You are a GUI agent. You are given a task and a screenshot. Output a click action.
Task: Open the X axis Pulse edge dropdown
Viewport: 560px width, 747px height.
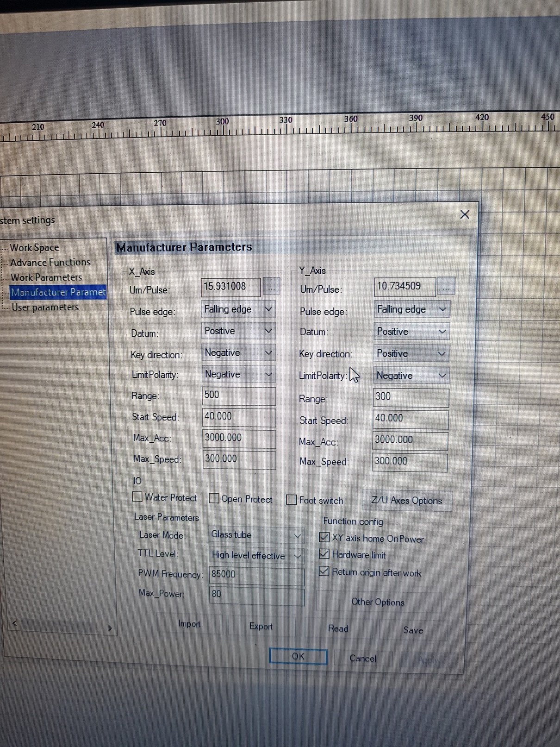pyautogui.click(x=238, y=309)
